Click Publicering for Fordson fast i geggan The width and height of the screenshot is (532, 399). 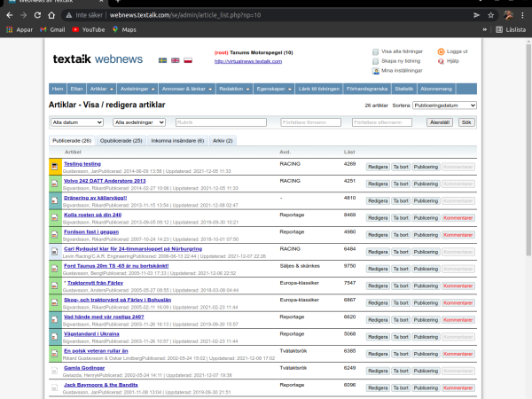[x=426, y=235]
